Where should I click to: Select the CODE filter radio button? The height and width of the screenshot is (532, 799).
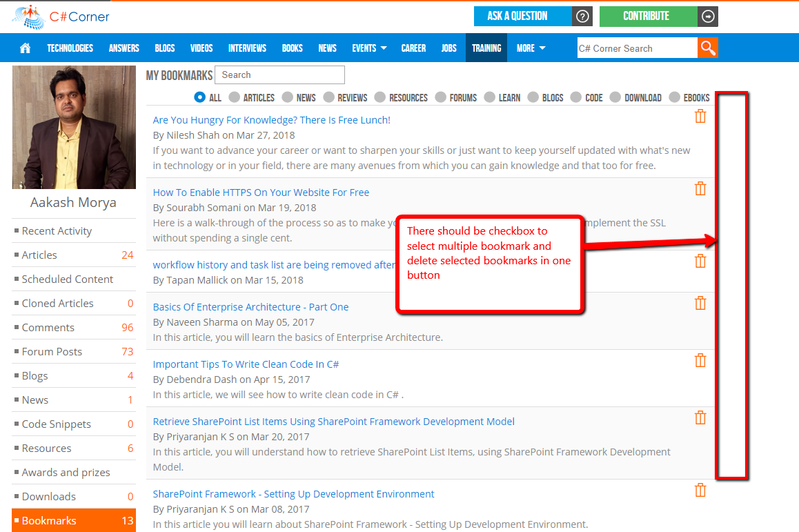(576, 97)
